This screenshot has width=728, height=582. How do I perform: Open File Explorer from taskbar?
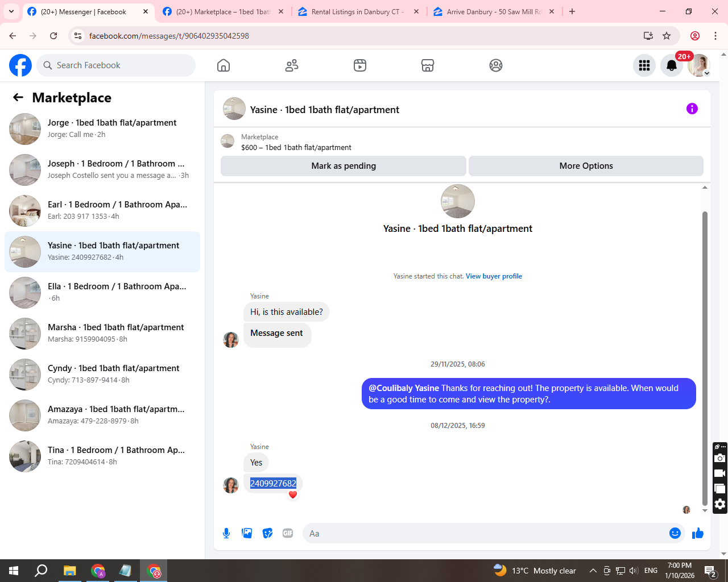69,571
